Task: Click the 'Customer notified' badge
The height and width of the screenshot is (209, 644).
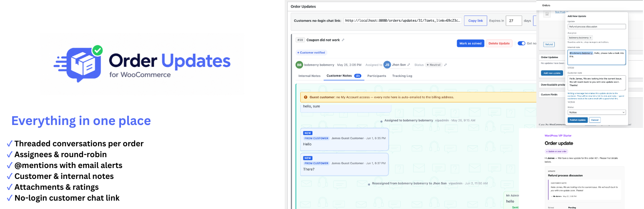Action: 312,53
